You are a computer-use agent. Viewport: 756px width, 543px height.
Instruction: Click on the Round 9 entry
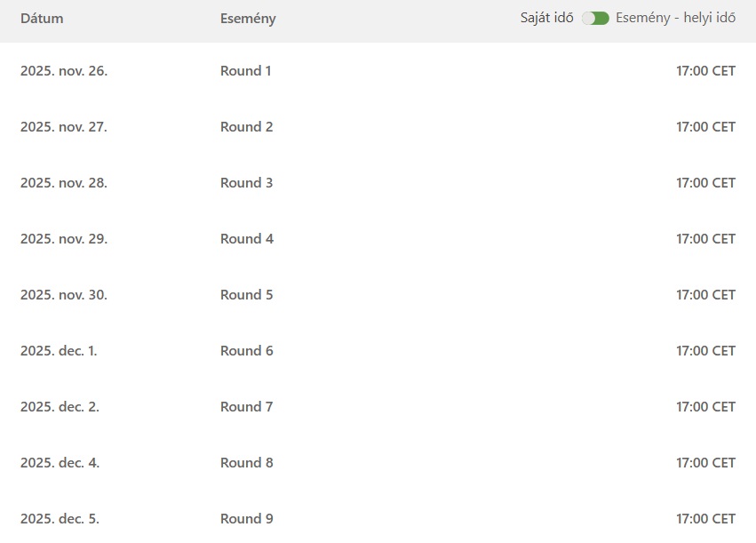coord(246,519)
